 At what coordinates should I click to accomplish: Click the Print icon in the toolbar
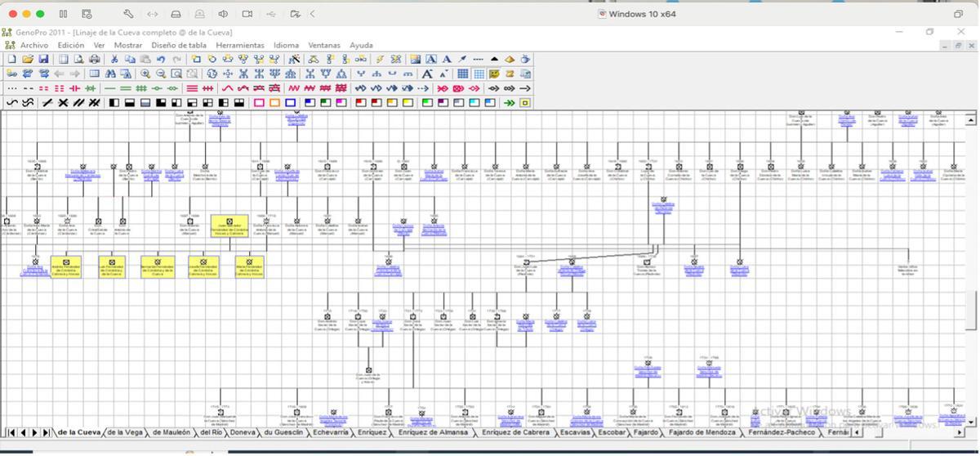95,59
